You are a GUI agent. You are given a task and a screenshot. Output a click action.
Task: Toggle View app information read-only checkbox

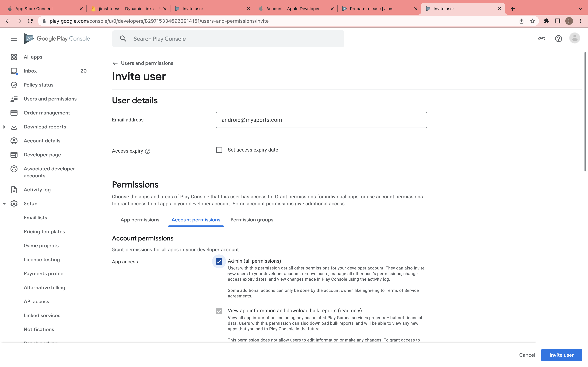point(219,311)
